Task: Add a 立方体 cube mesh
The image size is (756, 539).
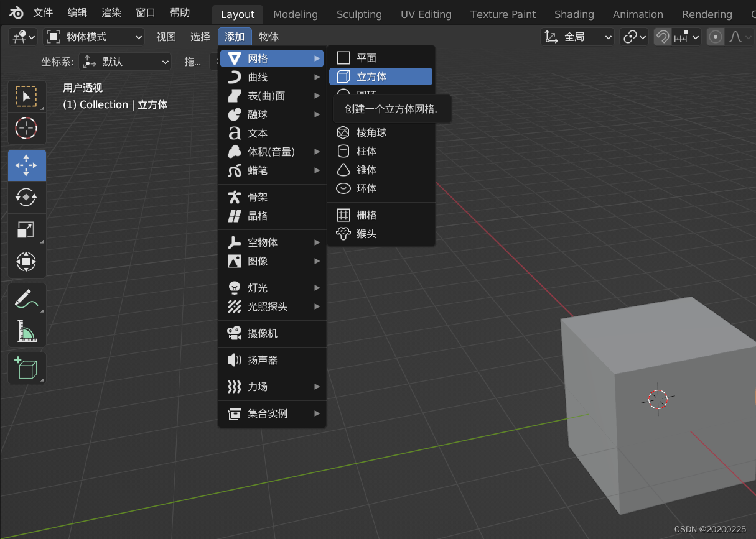Action: click(x=380, y=76)
